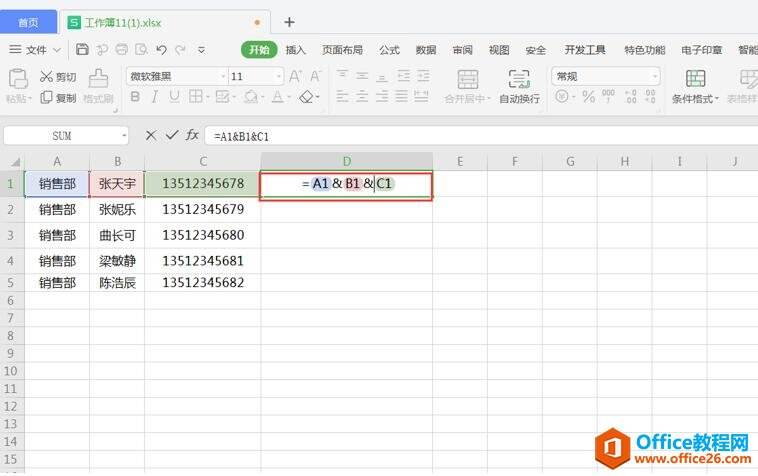The image size is (758, 476).
Task: Open the font size 11 dropdown
Action: pos(279,76)
